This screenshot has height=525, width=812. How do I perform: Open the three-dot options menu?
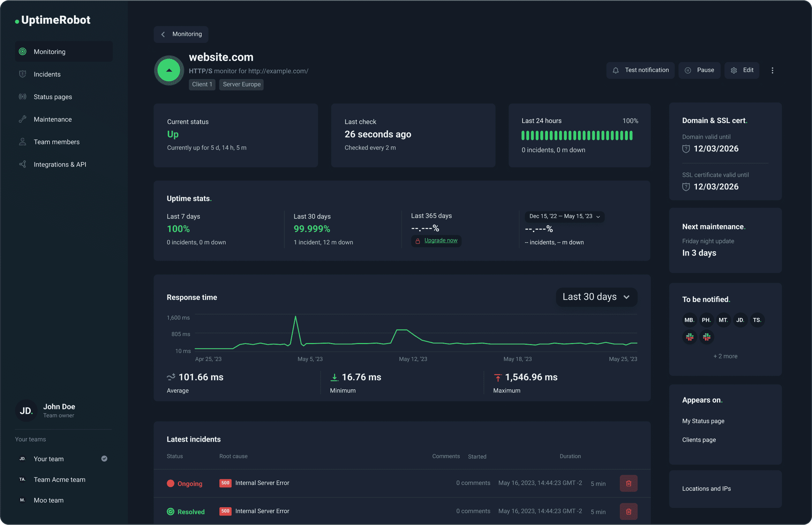coord(773,70)
